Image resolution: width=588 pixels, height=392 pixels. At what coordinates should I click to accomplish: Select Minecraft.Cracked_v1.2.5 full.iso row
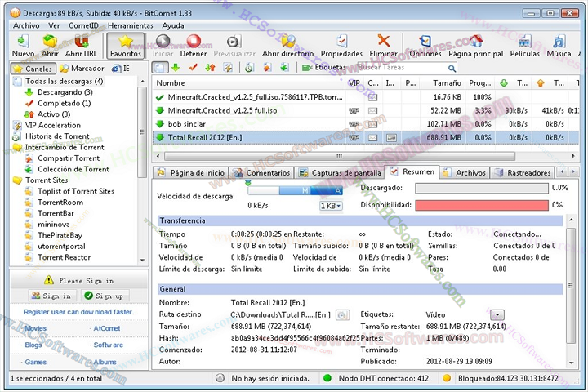(x=366, y=111)
